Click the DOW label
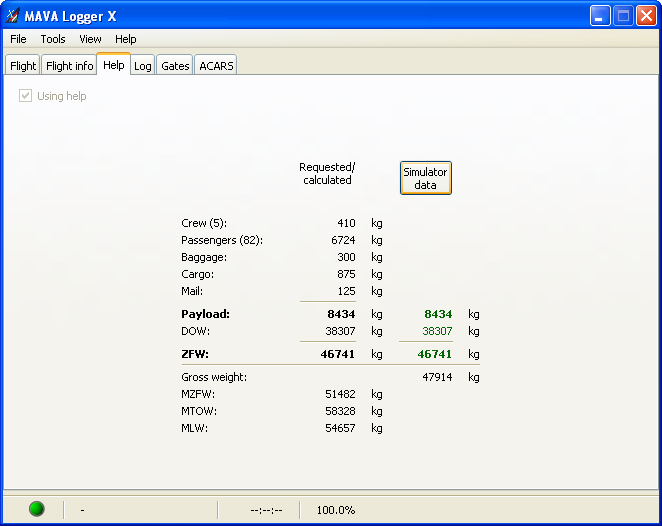 pyautogui.click(x=195, y=331)
